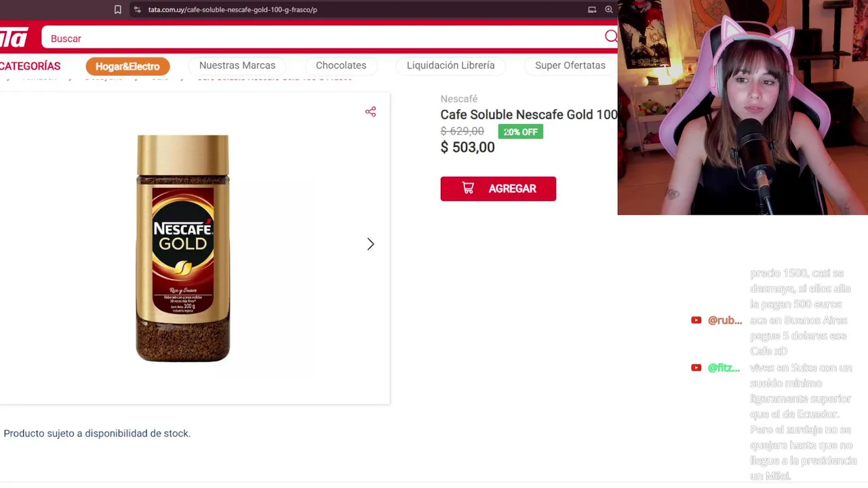This screenshot has height=488, width=868.
Task: Click the Tata logo
Action: (x=14, y=38)
